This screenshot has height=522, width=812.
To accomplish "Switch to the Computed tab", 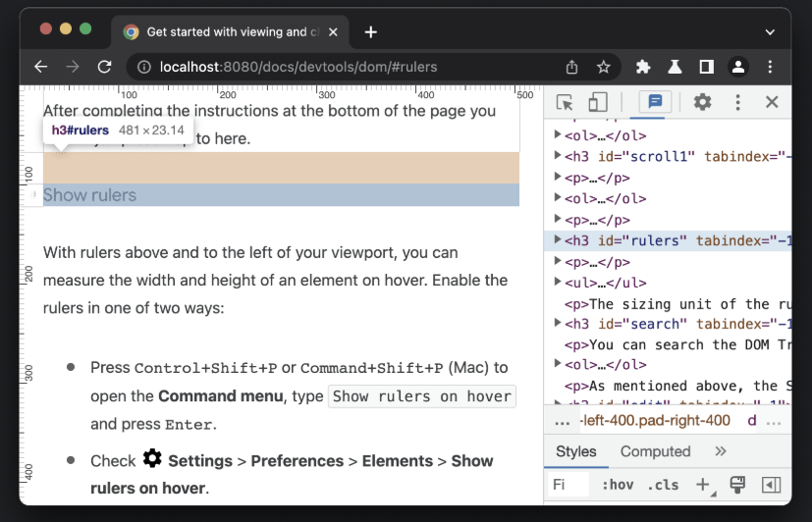I will [x=655, y=451].
